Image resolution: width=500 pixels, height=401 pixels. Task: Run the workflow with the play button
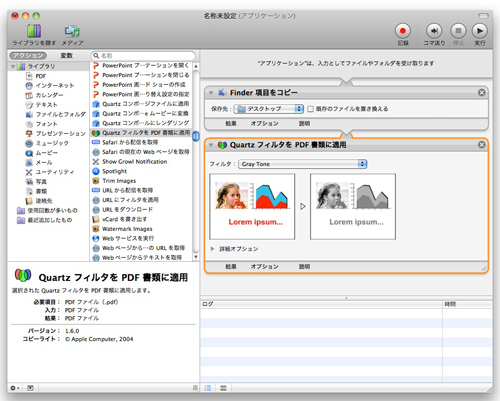[x=480, y=31]
